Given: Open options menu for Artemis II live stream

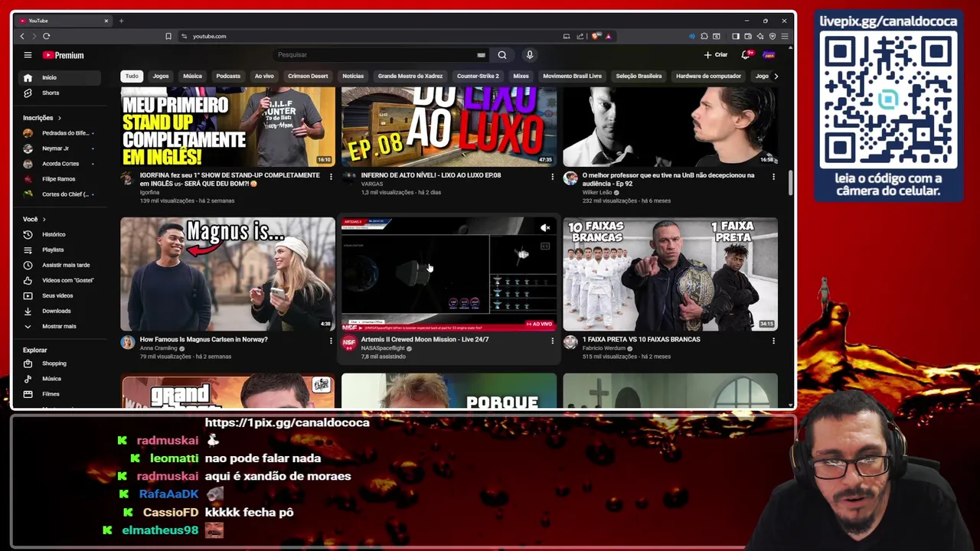Looking at the screenshot, I should click(x=552, y=341).
